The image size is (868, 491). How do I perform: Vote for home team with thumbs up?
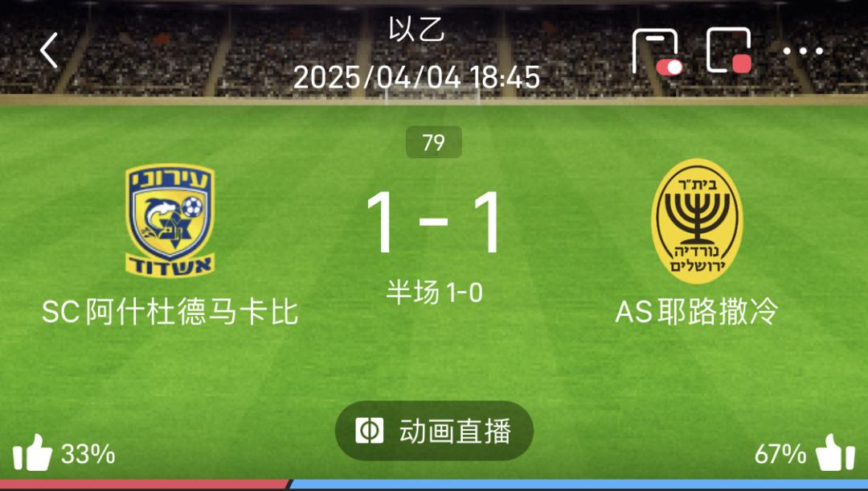32,452
